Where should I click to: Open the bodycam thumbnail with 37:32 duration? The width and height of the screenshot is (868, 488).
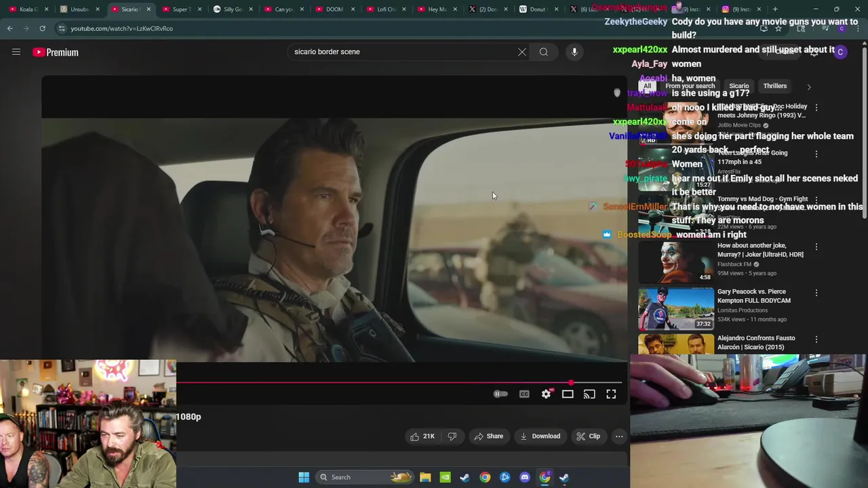click(x=676, y=308)
